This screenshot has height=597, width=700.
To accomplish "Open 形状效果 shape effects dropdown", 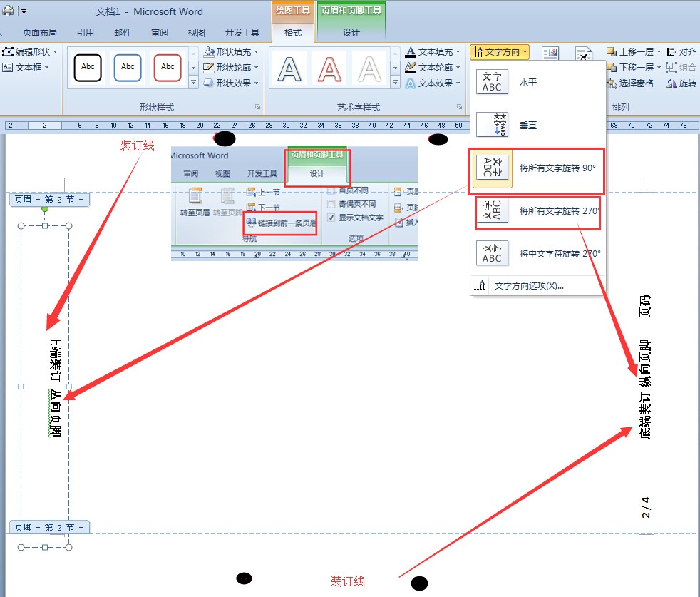I will (x=231, y=83).
